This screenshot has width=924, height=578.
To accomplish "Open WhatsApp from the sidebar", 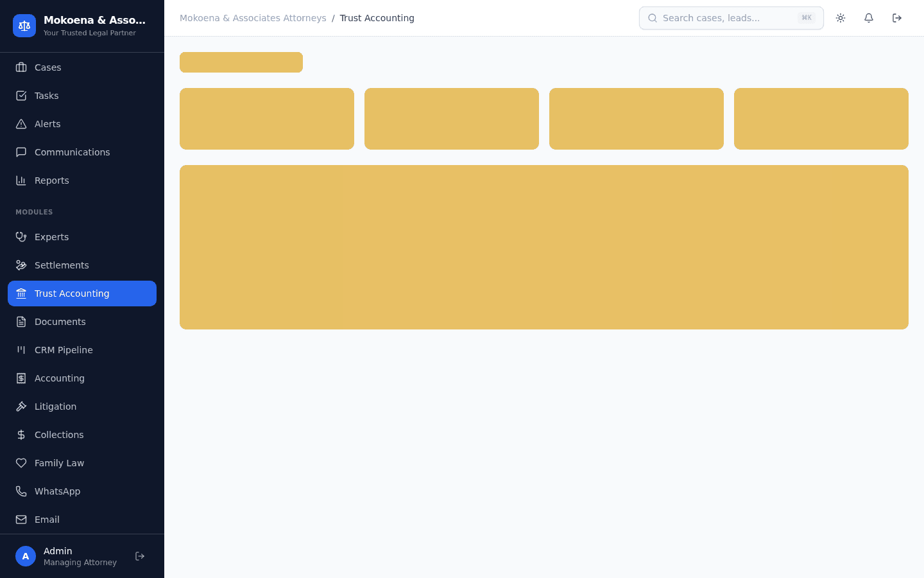I will 82,491.
